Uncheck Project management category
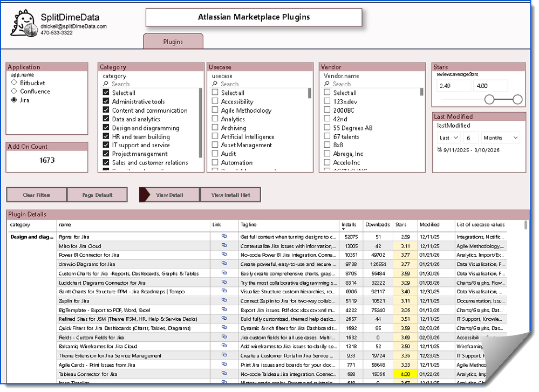539x392 pixels. pos(106,154)
